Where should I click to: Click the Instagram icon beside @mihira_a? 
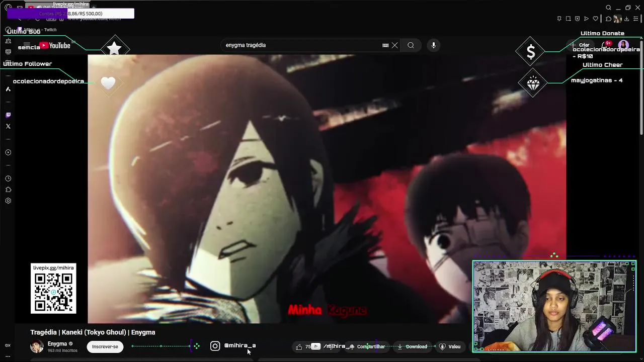pyautogui.click(x=215, y=346)
